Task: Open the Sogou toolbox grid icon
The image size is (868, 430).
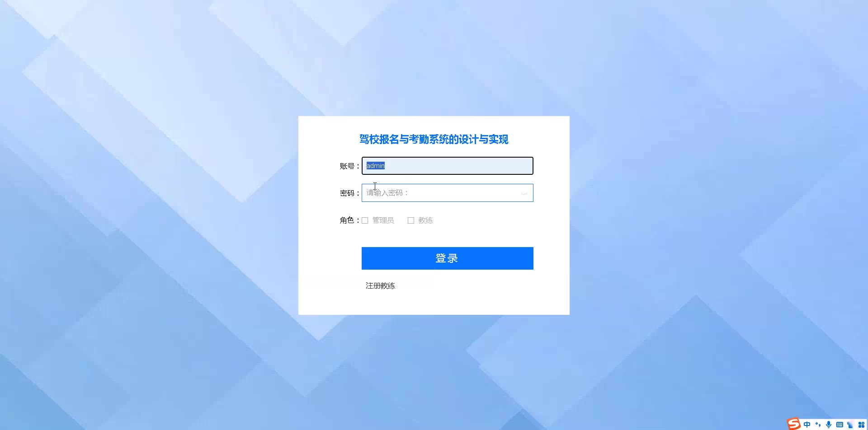Action: coord(861,424)
